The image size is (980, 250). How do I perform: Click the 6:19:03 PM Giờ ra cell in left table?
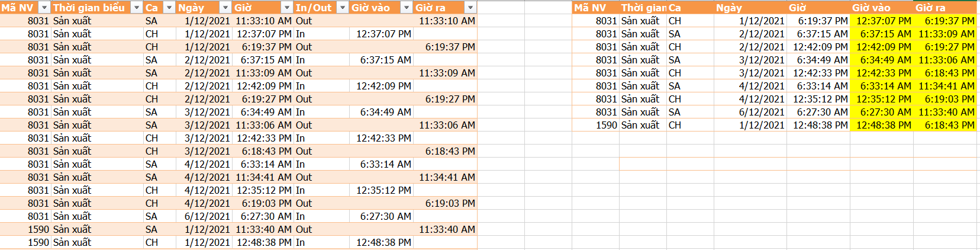coord(445,203)
